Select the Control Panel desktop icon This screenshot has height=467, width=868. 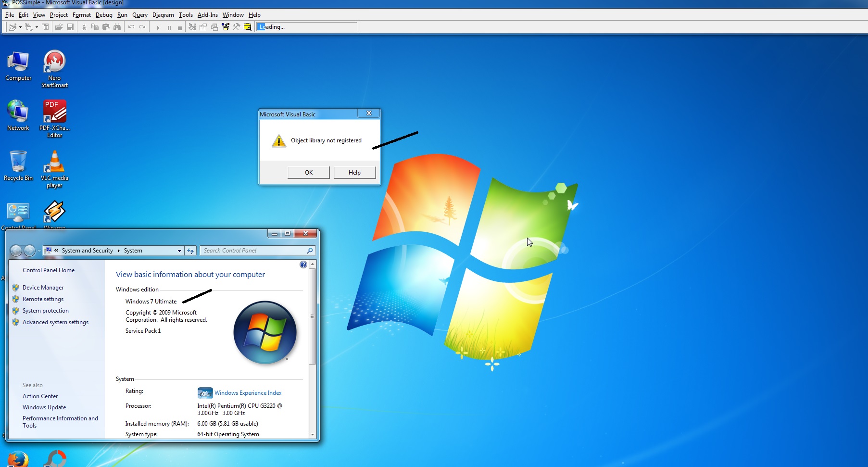[18, 215]
